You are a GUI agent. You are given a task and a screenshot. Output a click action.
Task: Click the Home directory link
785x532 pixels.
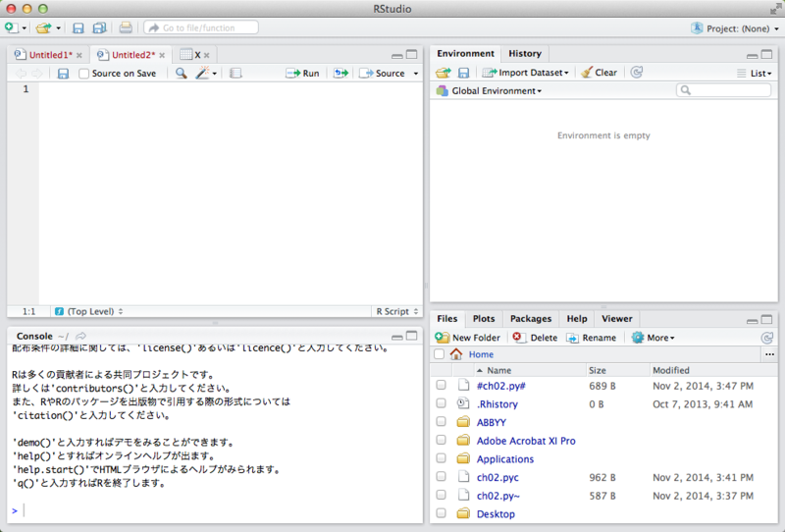(481, 354)
